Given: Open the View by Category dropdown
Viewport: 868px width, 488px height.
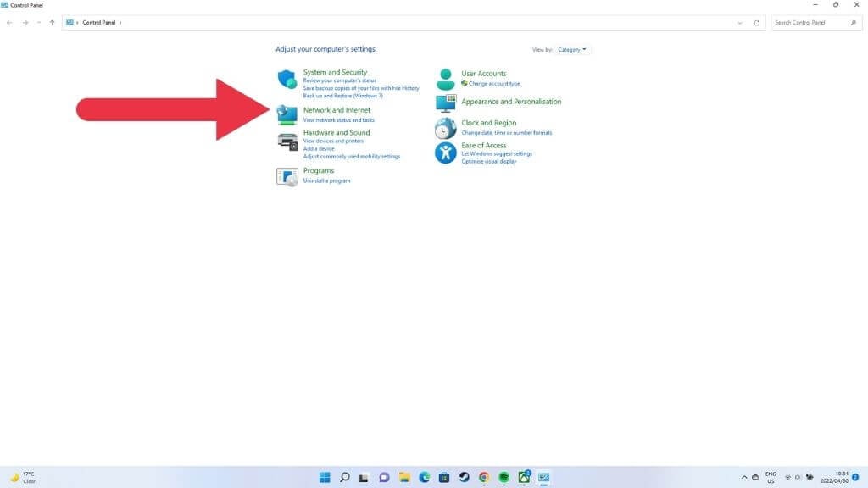Looking at the screenshot, I should (572, 50).
